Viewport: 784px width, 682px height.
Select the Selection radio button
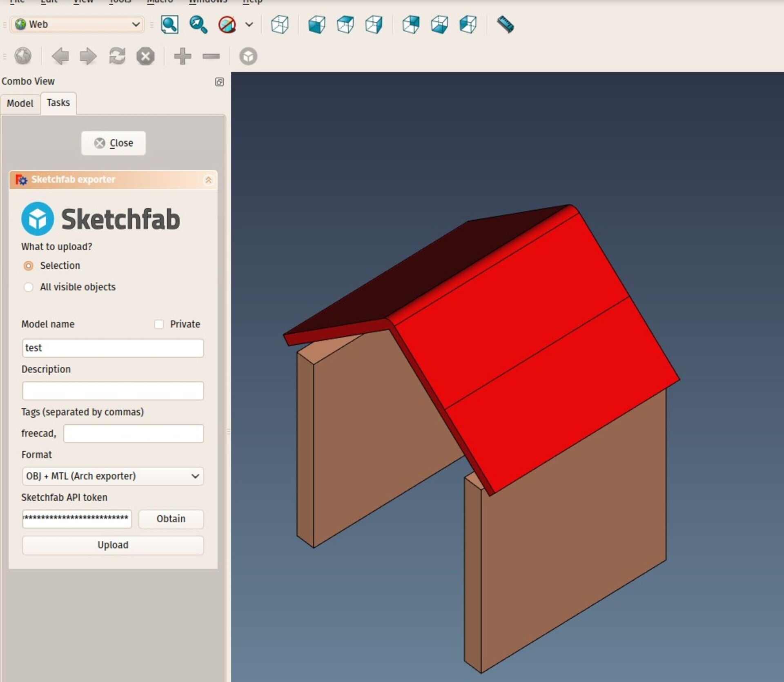(x=28, y=266)
